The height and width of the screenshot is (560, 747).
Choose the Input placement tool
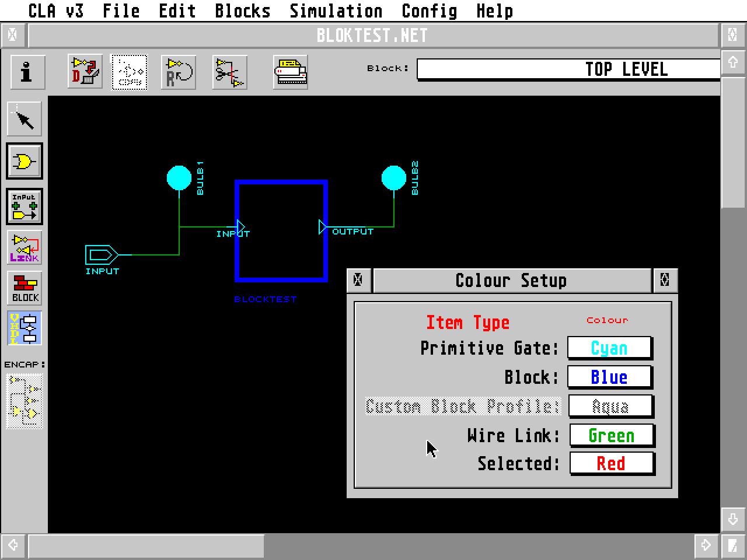point(25,205)
